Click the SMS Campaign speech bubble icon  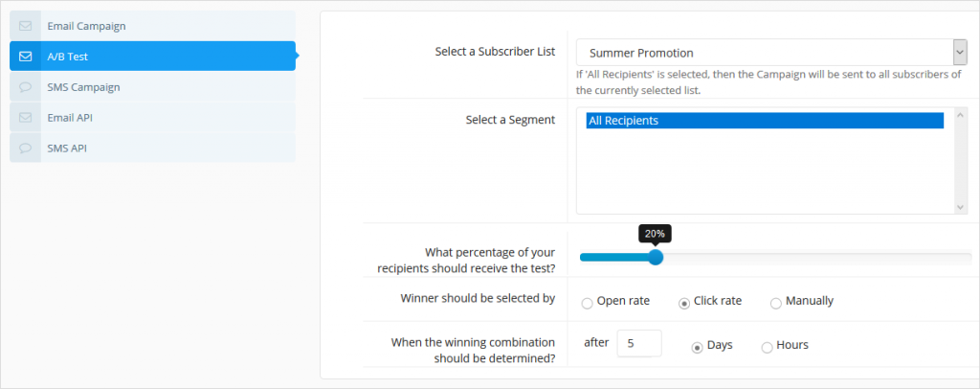point(25,87)
